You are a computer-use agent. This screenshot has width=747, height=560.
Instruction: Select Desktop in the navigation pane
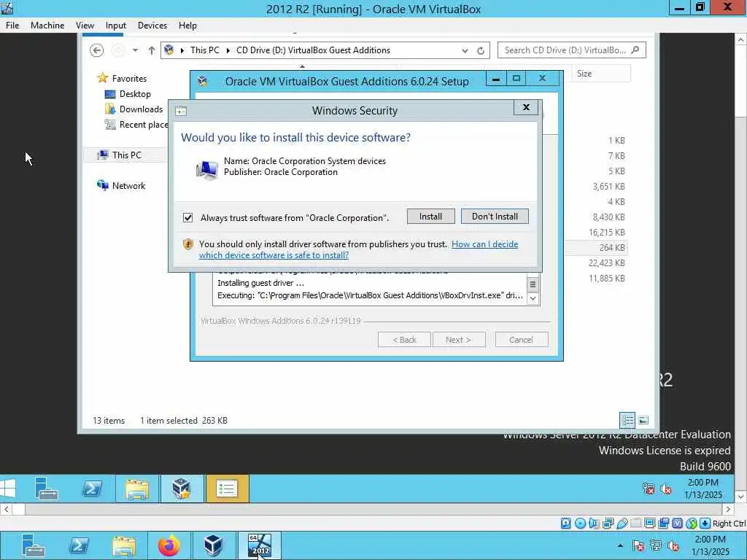135,94
